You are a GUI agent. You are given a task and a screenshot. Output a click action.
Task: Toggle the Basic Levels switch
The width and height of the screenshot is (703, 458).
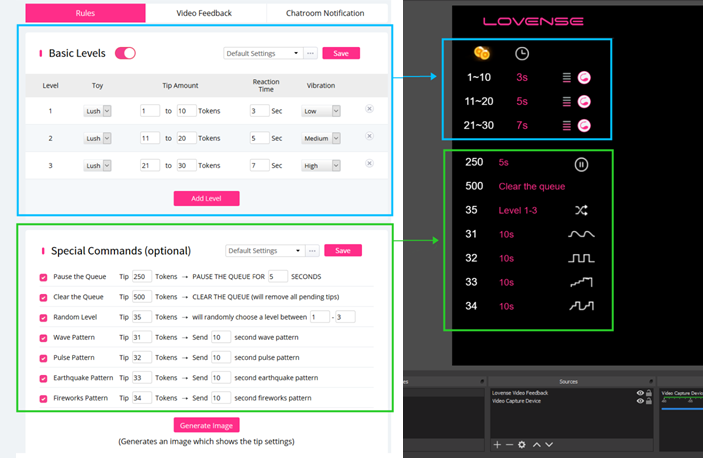(125, 53)
